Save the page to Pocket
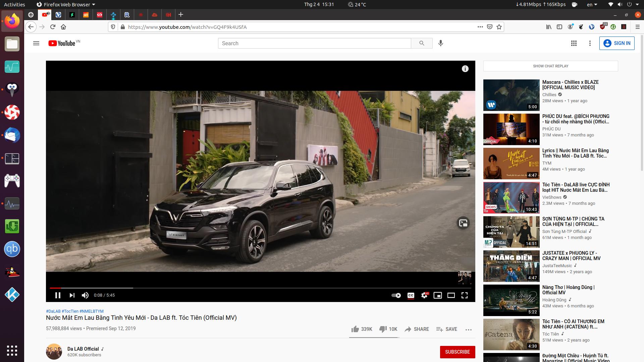The height and width of the screenshot is (362, 644). (490, 27)
